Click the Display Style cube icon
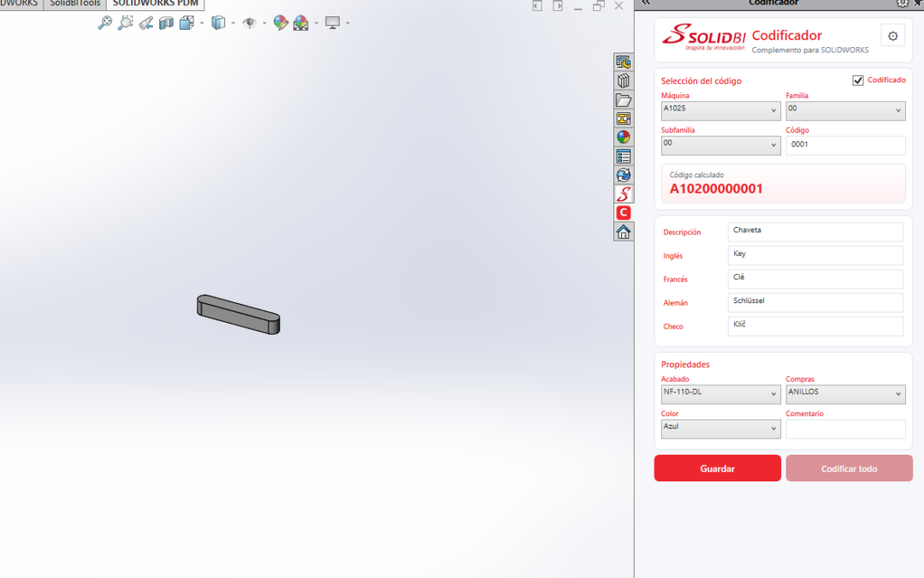The height and width of the screenshot is (578, 924). pyautogui.click(x=218, y=23)
